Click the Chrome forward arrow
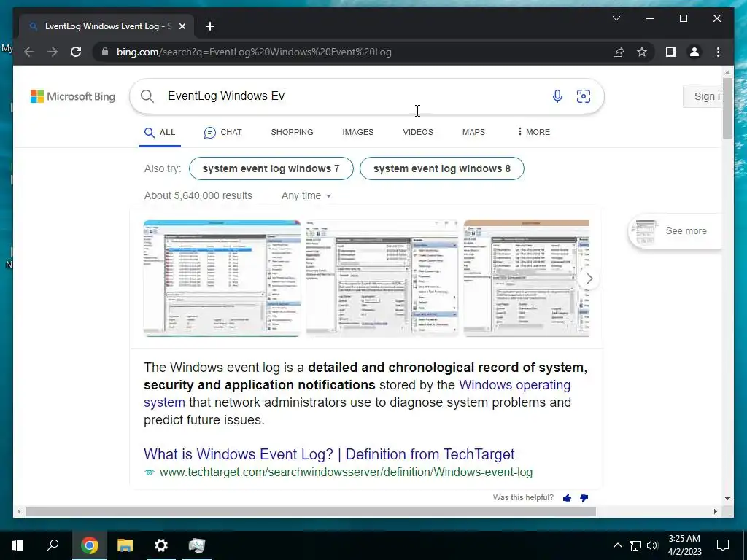 pyautogui.click(x=53, y=52)
